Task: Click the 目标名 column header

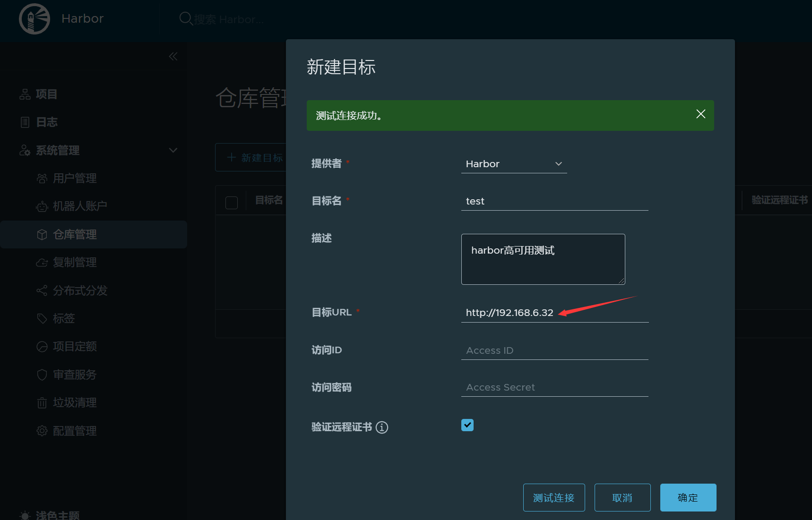Action: click(269, 200)
